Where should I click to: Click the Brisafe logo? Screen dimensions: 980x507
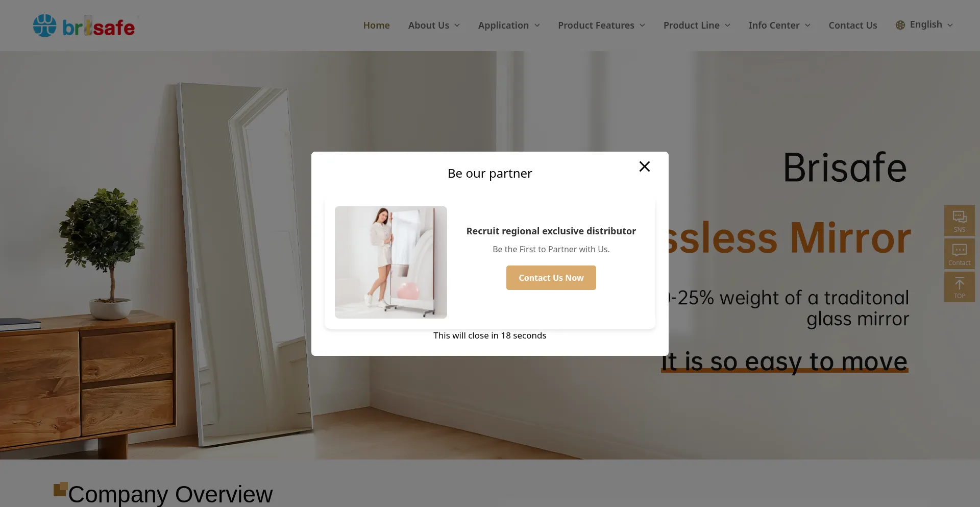tap(84, 26)
